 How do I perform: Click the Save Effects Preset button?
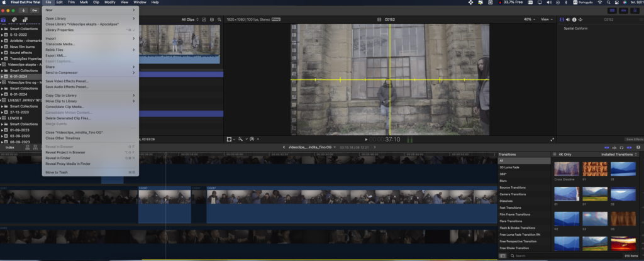tap(635, 140)
